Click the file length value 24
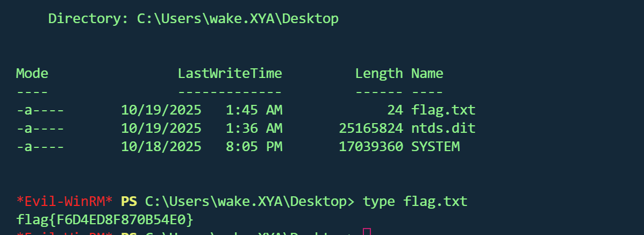 [395, 110]
